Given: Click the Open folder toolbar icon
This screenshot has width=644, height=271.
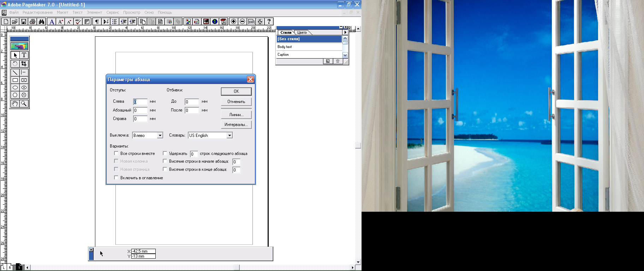Looking at the screenshot, I should point(15,22).
